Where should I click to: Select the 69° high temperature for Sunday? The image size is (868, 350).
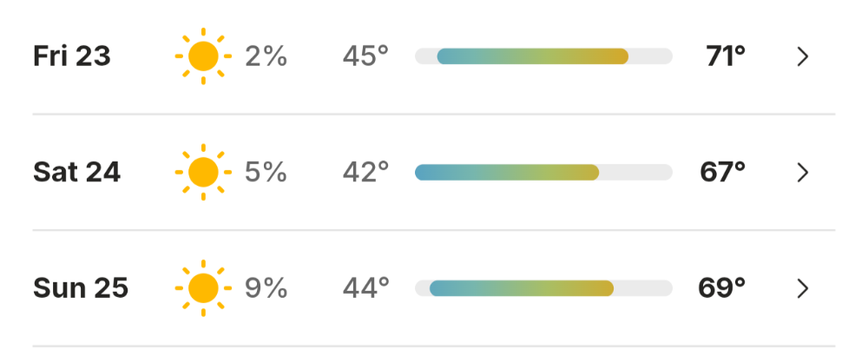coord(722,288)
